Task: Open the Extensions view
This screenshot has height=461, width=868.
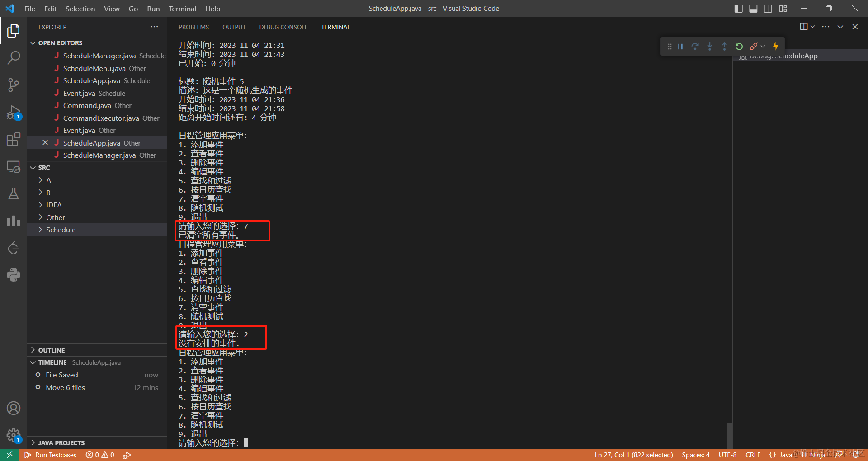Action: point(14,139)
